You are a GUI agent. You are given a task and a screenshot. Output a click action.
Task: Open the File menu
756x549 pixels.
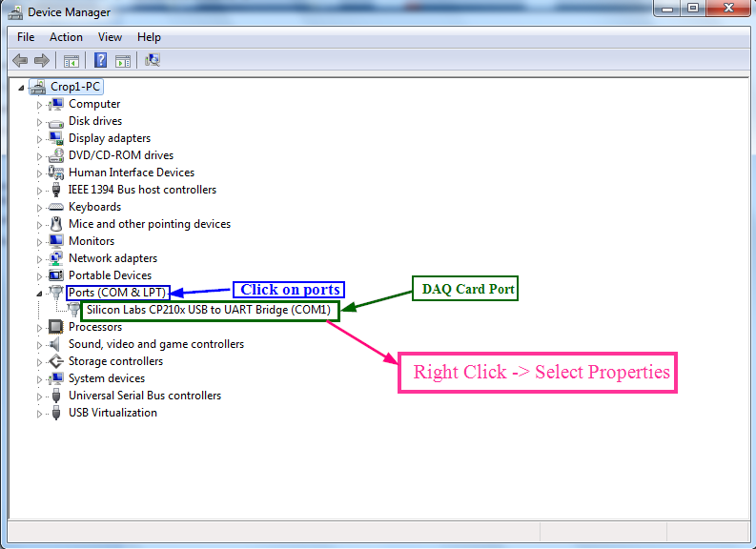pos(26,37)
